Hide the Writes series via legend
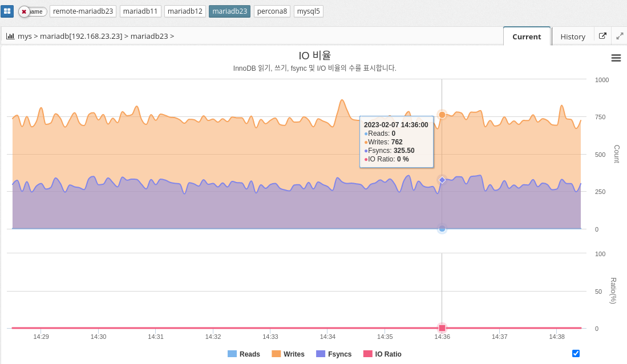Image resolution: width=627 pixels, height=364 pixels. 288,354
